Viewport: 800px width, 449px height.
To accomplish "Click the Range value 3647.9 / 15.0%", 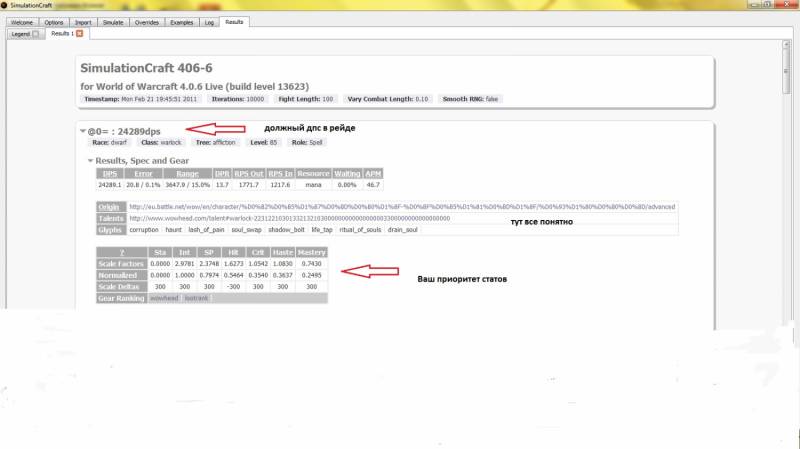I will tap(187, 185).
